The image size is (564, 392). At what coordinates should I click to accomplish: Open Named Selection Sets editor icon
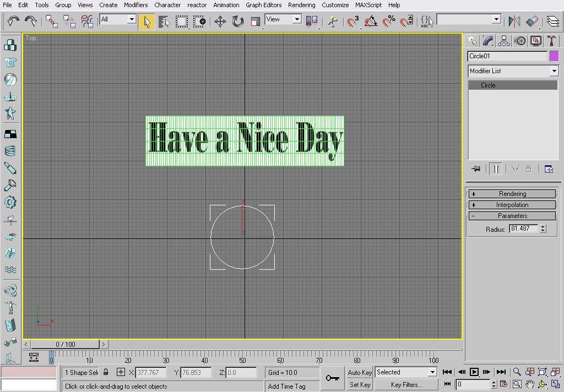427,21
